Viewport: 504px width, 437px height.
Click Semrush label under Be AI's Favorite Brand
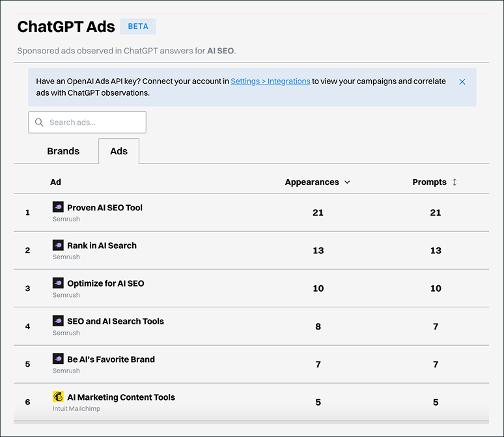[66, 371]
